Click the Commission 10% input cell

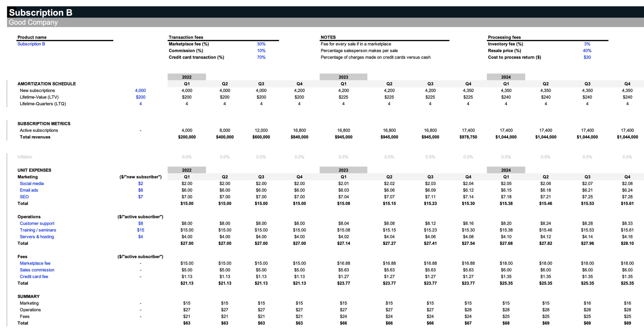(x=261, y=51)
